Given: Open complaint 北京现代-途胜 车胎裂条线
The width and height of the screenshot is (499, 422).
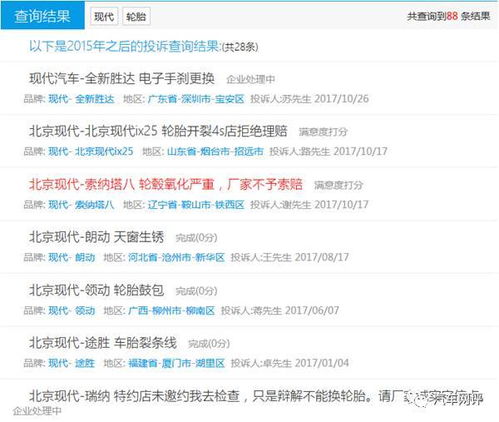Looking at the screenshot, I should point(103,343).
